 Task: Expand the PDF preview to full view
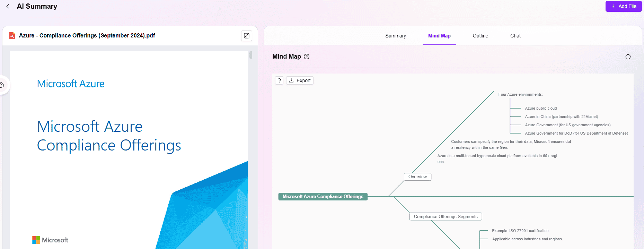pos(247,36)
